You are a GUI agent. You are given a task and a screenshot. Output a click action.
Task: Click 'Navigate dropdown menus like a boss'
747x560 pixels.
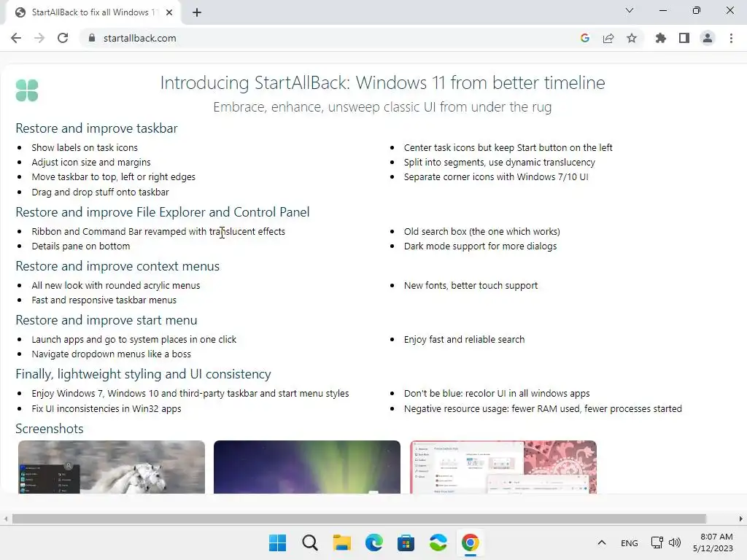(111, 354)
